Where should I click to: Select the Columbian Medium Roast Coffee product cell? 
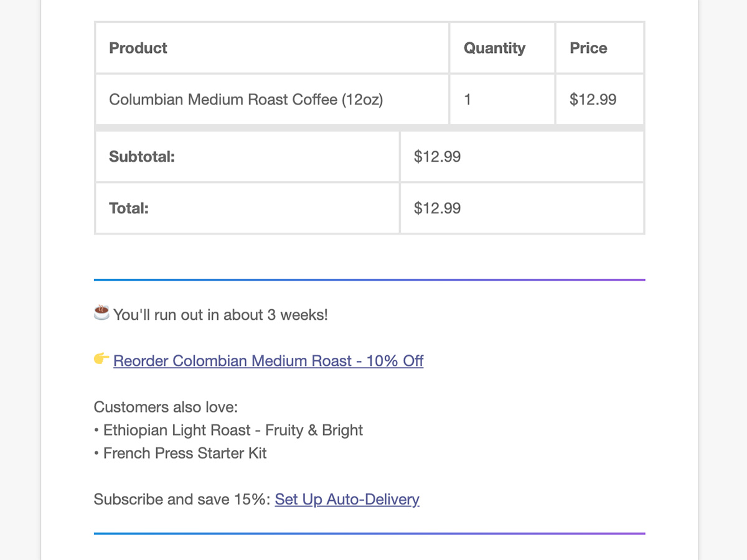[246, 100]
